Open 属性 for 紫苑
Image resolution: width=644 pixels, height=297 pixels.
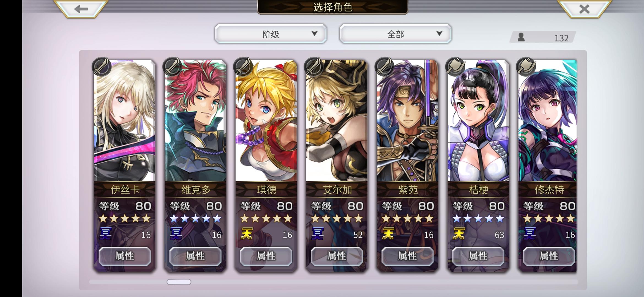[x=408, y=256]
